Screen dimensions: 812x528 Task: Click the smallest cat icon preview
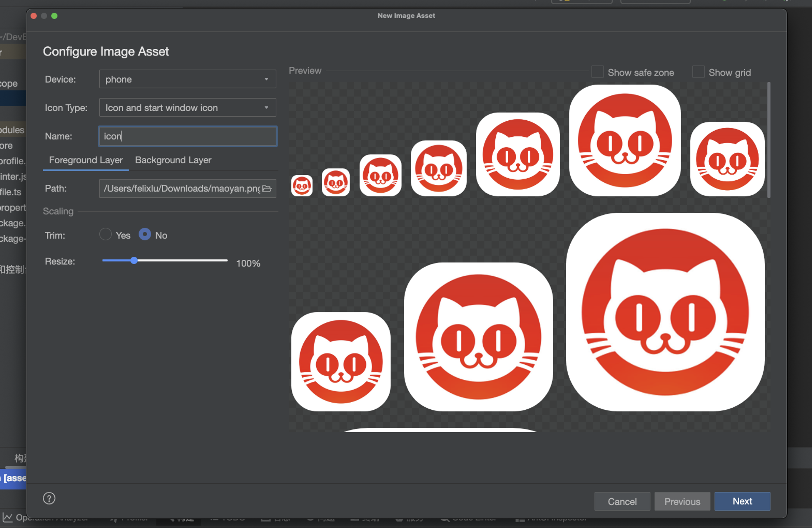pyautogui.click(x=302, y=186)
